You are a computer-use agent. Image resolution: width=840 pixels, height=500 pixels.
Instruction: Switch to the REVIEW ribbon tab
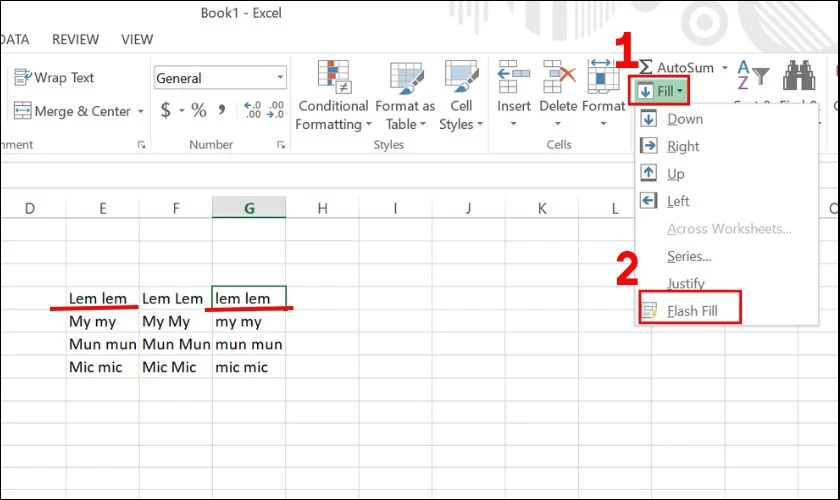76,40
